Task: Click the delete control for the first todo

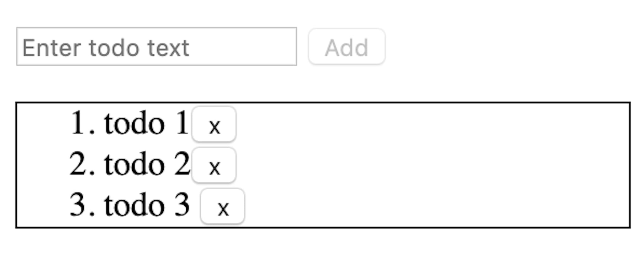Action: click(x=214, y=126)
